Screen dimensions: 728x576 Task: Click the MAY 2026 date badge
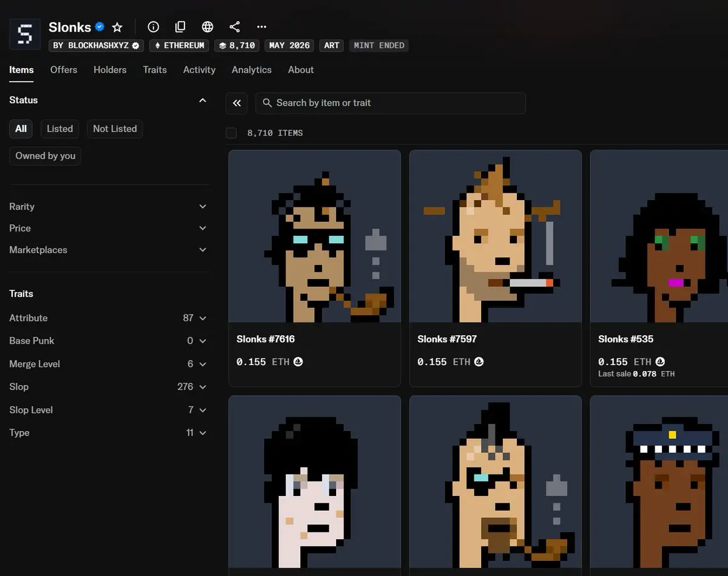[x=289, y=45]
